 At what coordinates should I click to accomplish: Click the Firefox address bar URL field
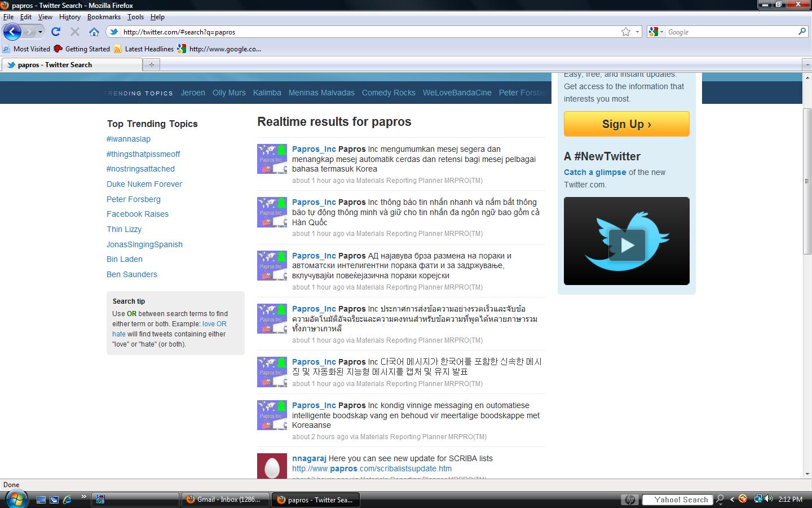pos(369,32)
